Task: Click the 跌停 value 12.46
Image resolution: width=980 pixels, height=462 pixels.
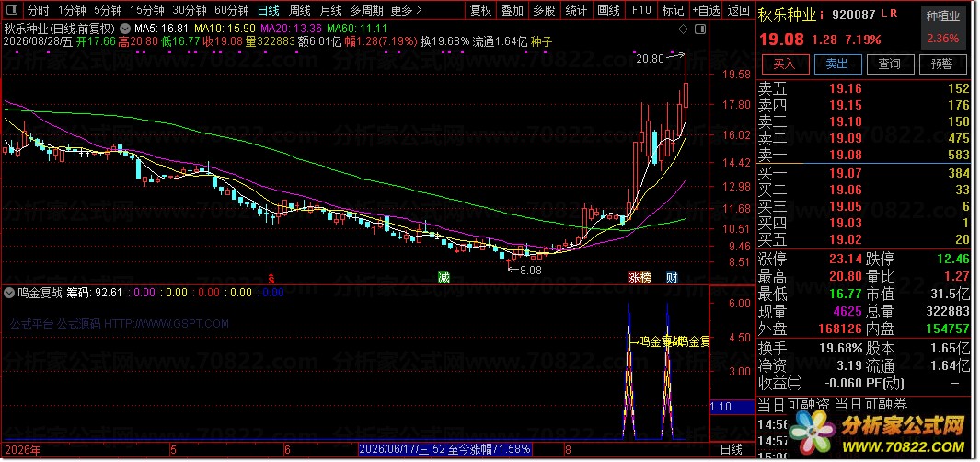Action: [953, 259]
